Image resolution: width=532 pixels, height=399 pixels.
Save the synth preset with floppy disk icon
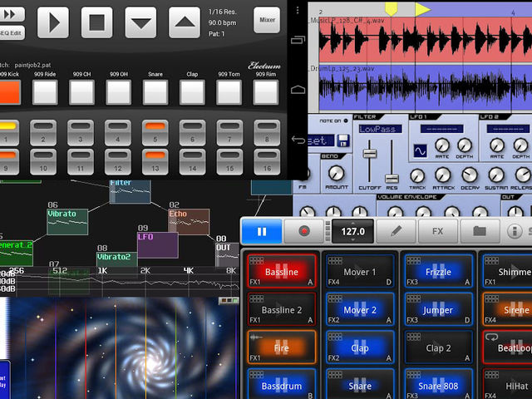[x=343, y=140]
